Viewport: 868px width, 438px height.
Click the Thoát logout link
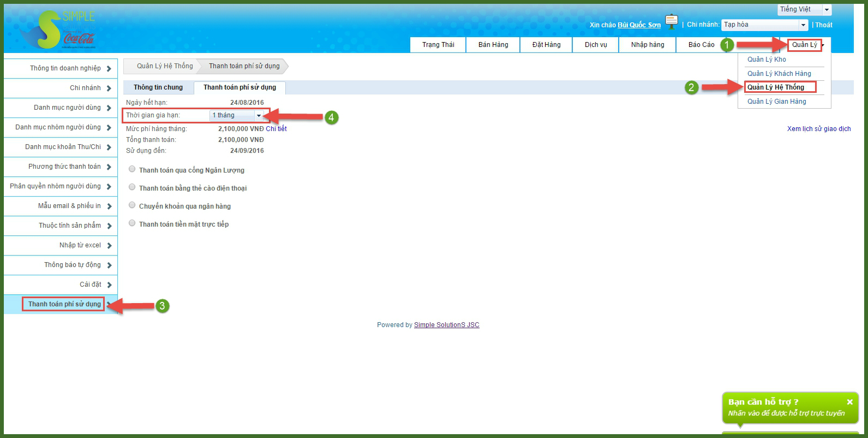point(823,25)
